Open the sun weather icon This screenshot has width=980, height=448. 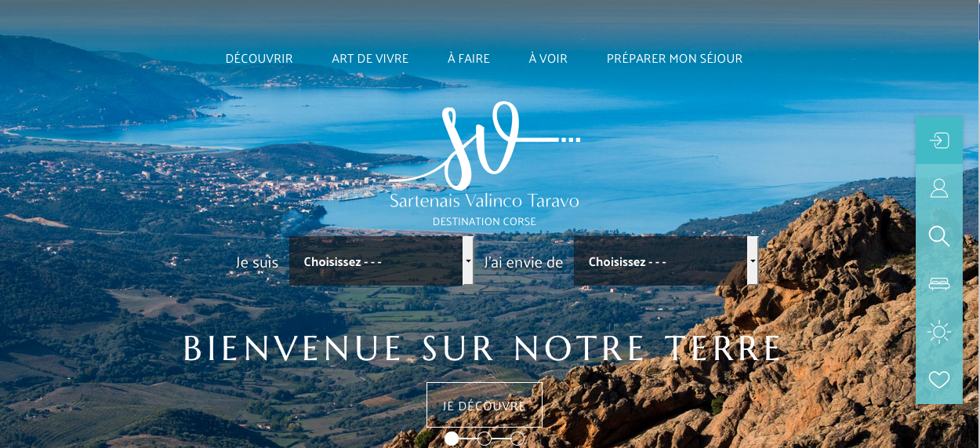(939, 332)
